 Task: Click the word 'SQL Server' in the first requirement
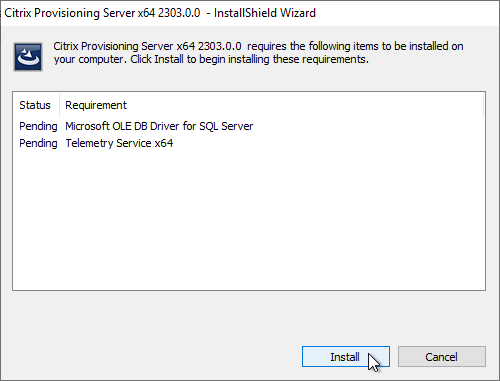226,126
